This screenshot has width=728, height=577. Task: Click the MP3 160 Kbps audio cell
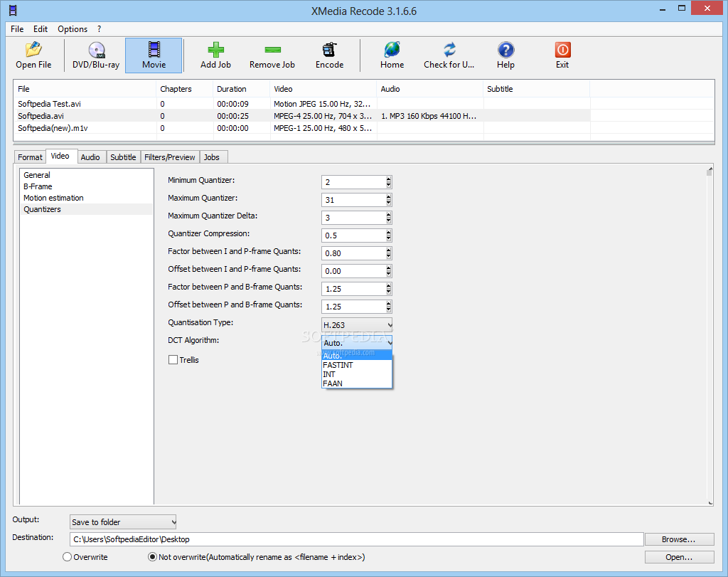pos(429,116)
